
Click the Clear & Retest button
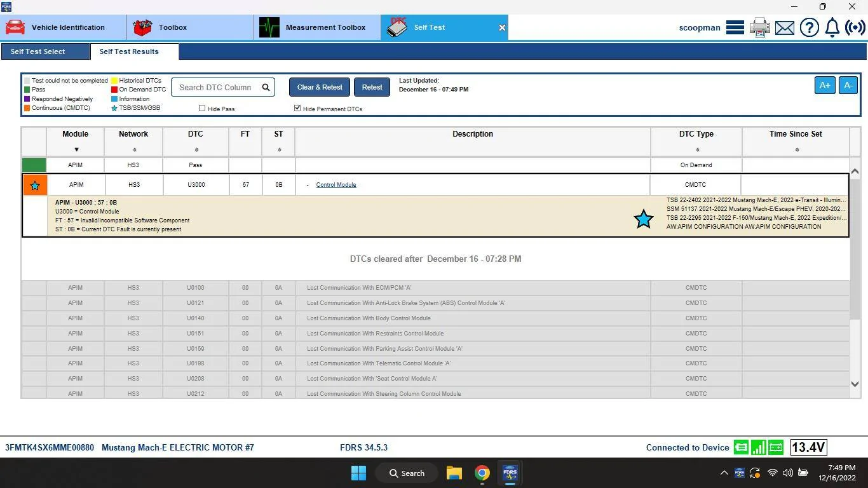tap(320, 87)
